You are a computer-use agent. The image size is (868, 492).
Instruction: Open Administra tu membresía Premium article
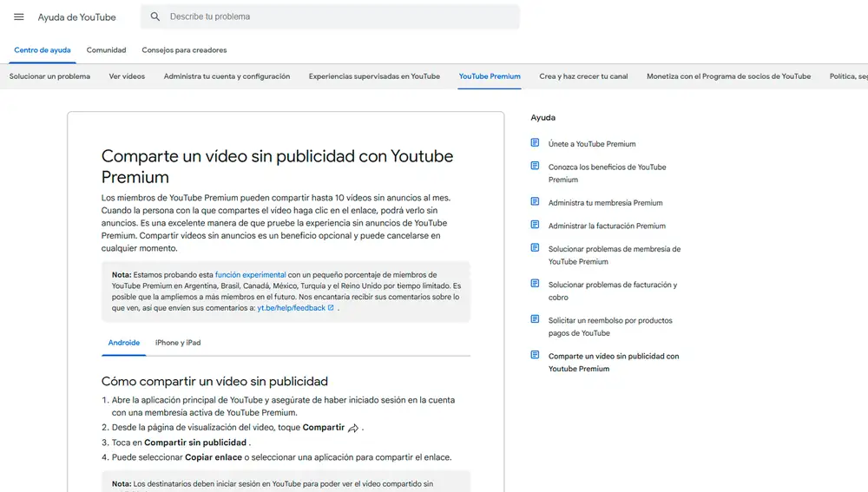click(605, 202)
